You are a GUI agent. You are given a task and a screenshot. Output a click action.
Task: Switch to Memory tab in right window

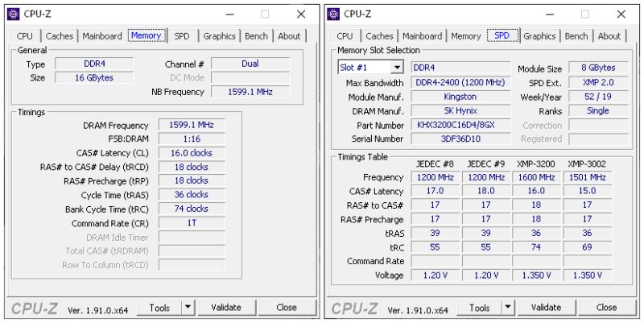click(x=466, y=36)
